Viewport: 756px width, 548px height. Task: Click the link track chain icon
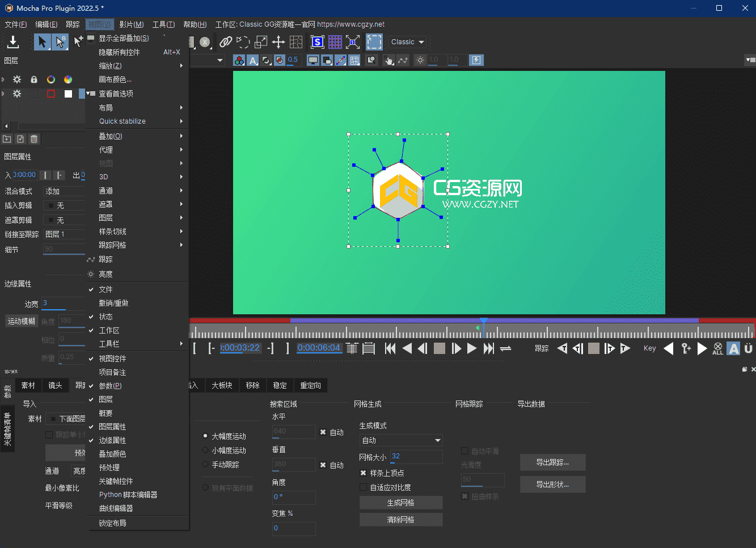click(225, 42)
